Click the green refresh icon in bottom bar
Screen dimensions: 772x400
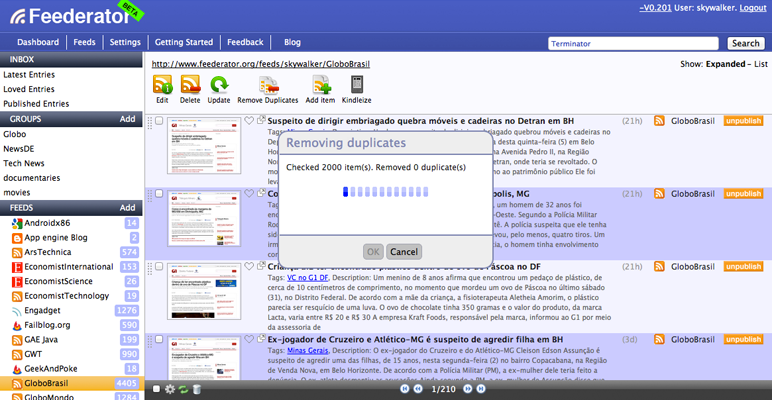click(x=183, y=389)
